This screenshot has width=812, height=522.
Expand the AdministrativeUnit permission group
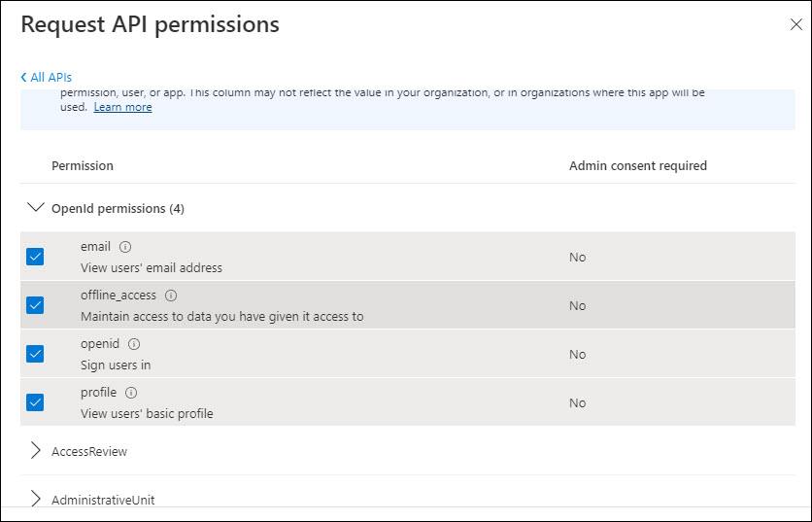(36, 500)
